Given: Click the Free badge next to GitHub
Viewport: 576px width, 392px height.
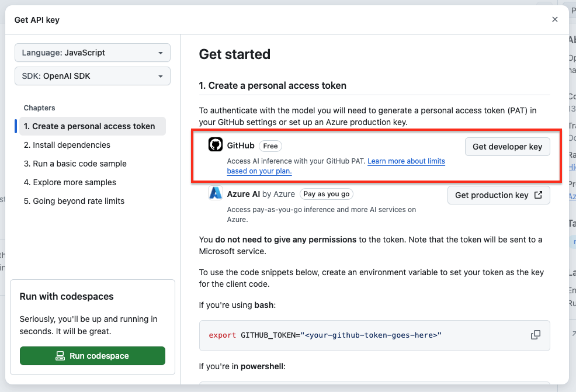Looking at the screenshot, I should [269, 145].
